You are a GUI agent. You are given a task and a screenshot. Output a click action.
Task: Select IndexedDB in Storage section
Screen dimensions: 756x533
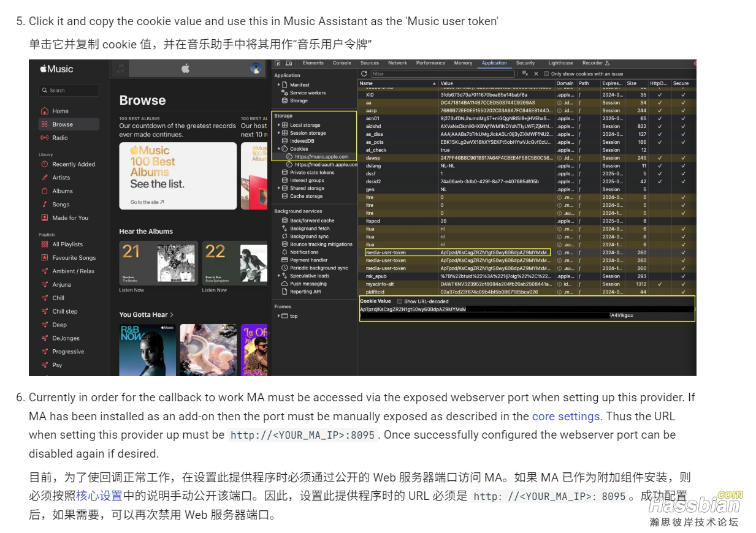297,141
